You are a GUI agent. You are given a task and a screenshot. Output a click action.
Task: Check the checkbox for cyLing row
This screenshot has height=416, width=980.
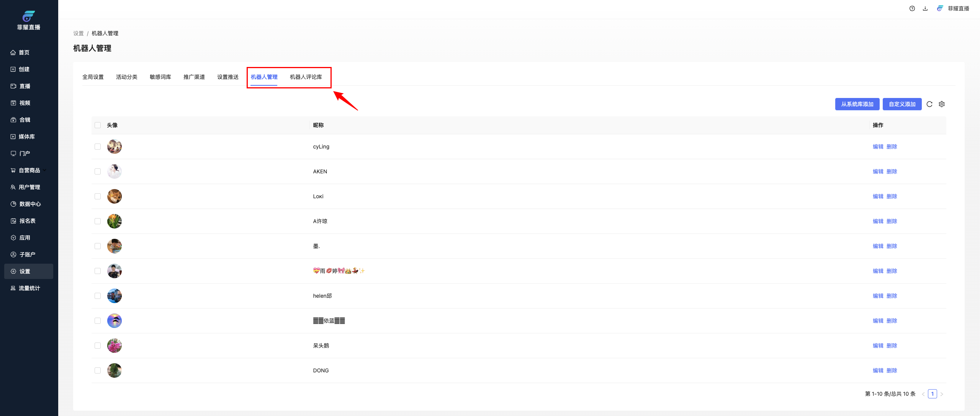(x=98, y=147)
